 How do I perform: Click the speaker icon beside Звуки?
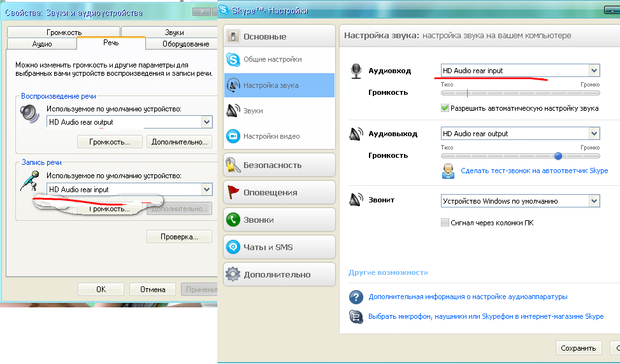pos(233,111)
